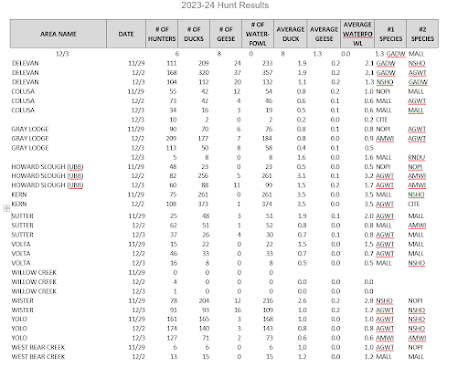
Task: Click WEST BEAR CREEK in the 12/2 row
Action: pyautogui.click(x=38, y=357)
